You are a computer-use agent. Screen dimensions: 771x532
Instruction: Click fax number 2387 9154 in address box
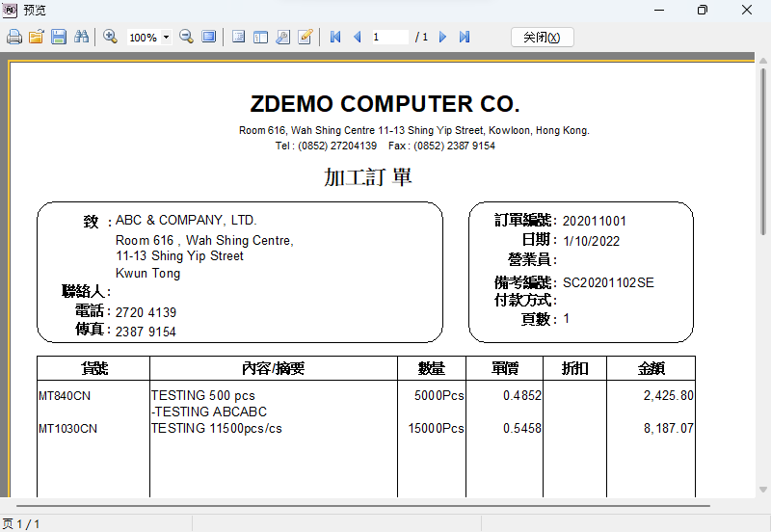point(146,332)
